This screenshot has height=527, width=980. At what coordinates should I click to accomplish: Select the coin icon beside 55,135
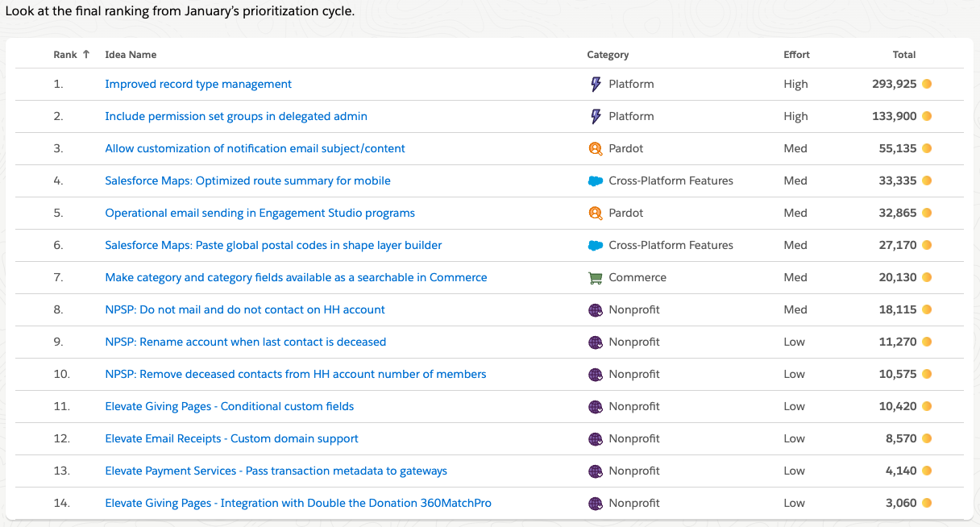click(x=927, y=148)
